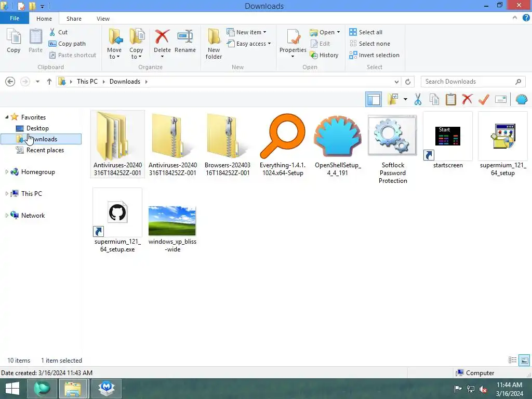
Task: Click This PC in the address bar
Action: click(x=87, y=82)
